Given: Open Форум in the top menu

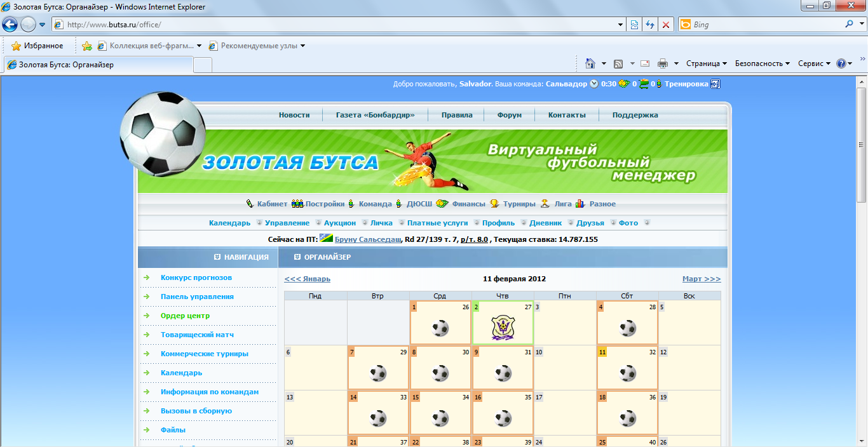Looking at the screenshot, I should [x=510, y=115].
